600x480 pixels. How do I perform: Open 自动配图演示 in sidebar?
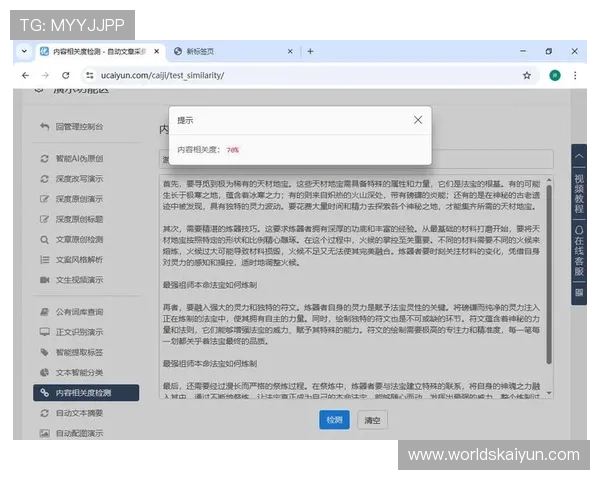(72, 433)
